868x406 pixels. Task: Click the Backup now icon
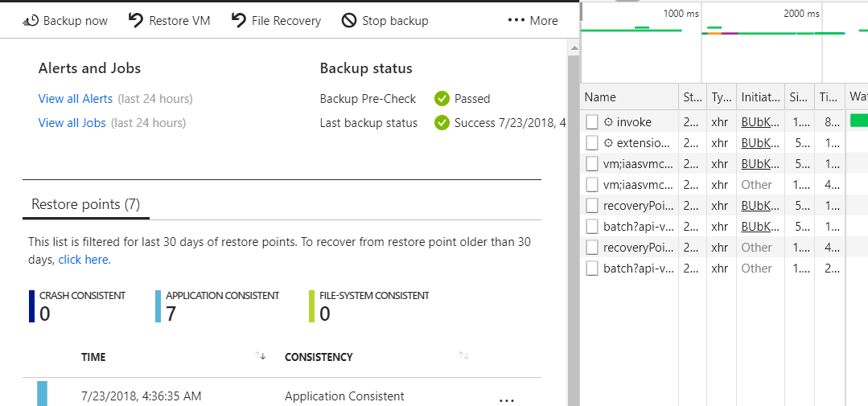(x=31, y=21)
